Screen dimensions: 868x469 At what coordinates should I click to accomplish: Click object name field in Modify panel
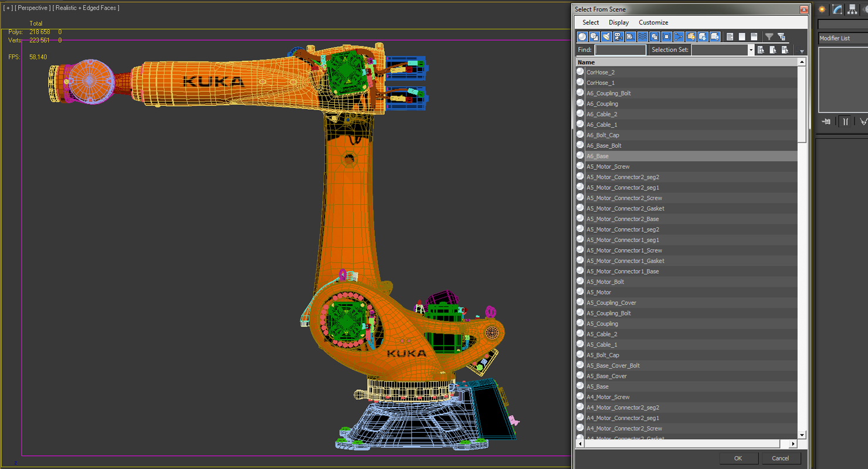point(843,24)
